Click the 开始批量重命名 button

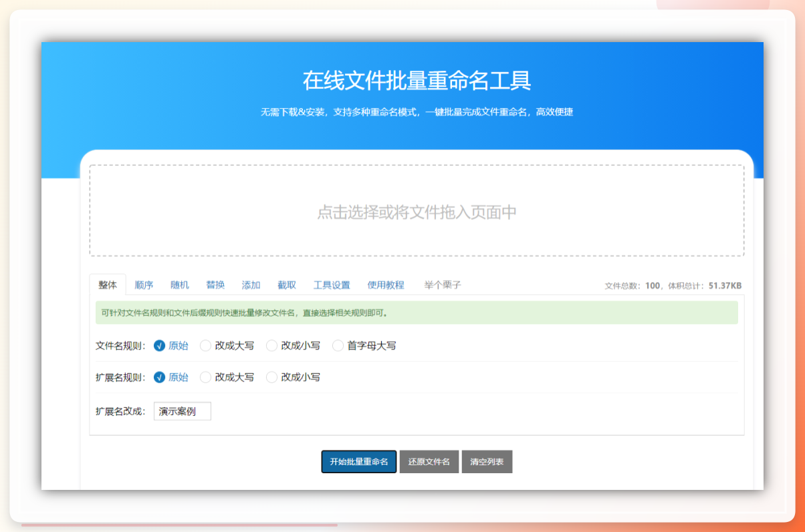click(359, 462)
